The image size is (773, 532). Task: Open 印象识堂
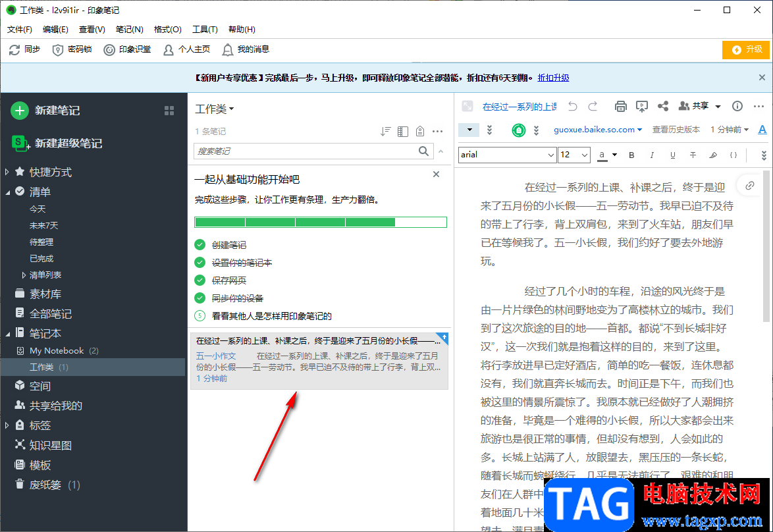[127, 50]
